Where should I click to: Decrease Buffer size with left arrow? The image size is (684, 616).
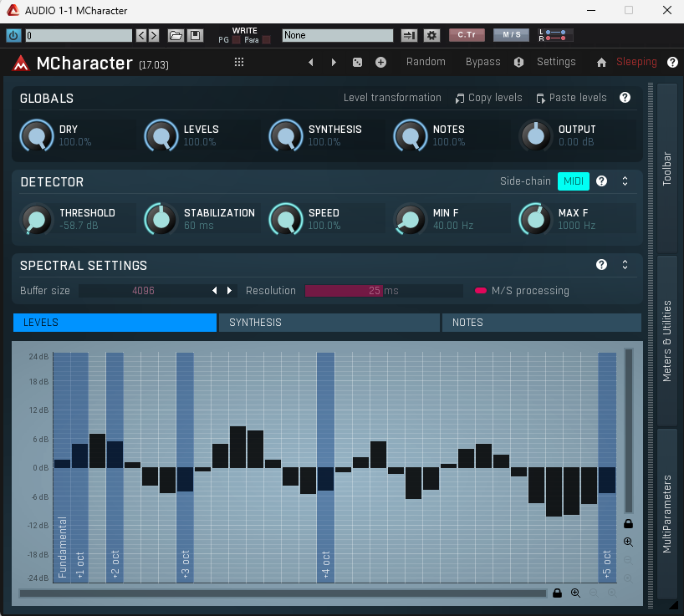pyautogui.click(x=215, y=290)
